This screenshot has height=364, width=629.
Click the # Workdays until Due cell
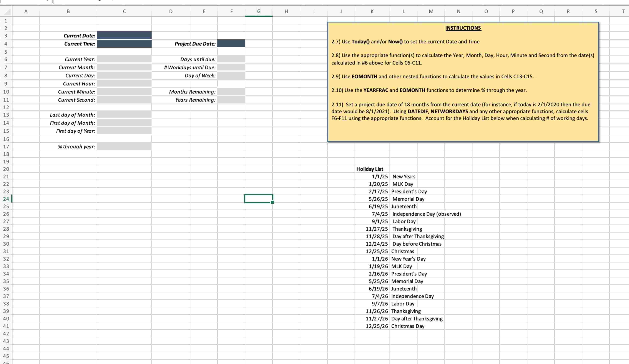231,67
